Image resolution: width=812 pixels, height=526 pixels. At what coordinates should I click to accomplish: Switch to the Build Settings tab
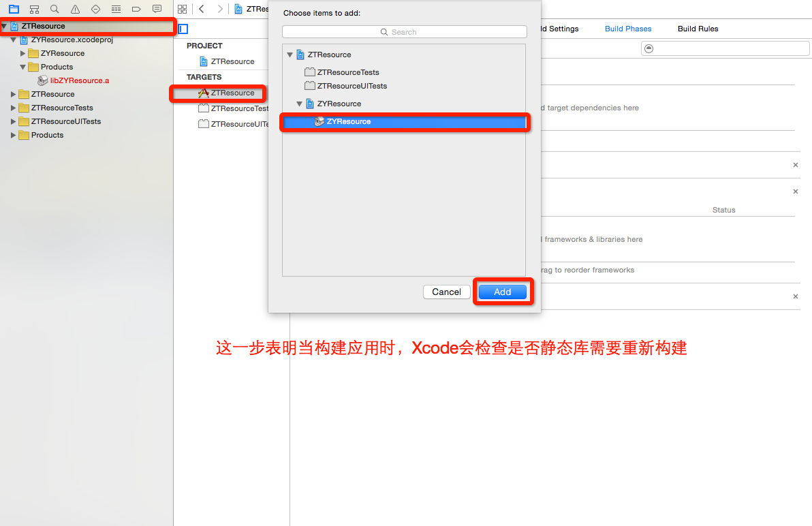pyautogui.click(x=559, y=29)
